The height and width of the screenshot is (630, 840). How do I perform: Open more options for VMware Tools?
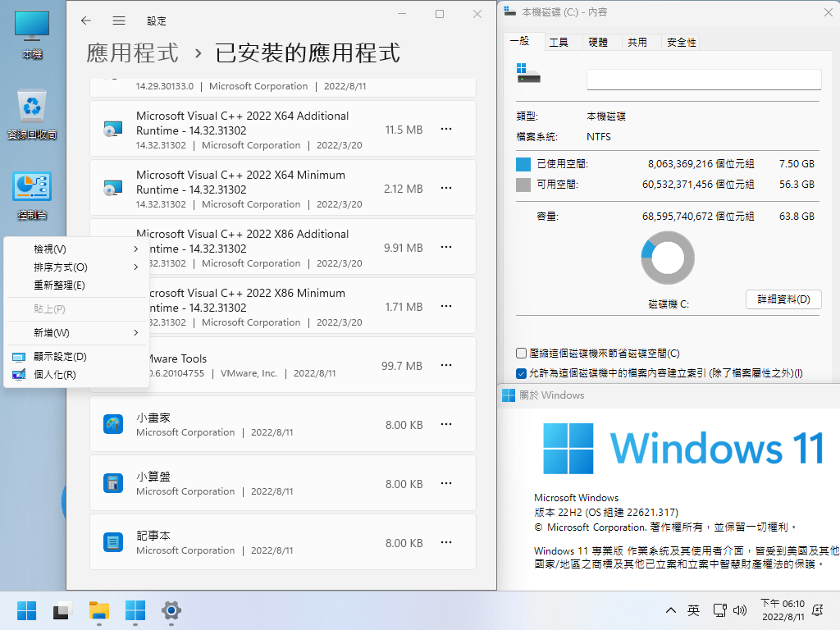[x=446, y=365]
